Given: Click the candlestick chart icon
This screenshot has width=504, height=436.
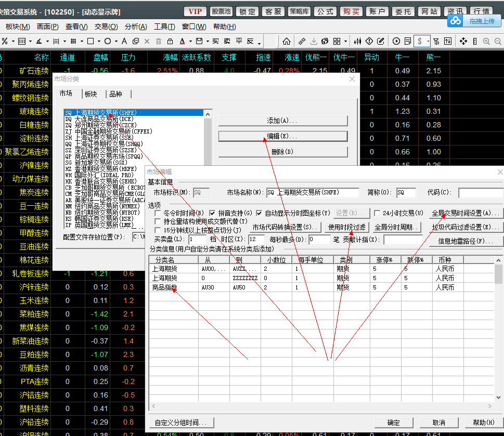Looking at the screenshot, I should coord(357,42).
